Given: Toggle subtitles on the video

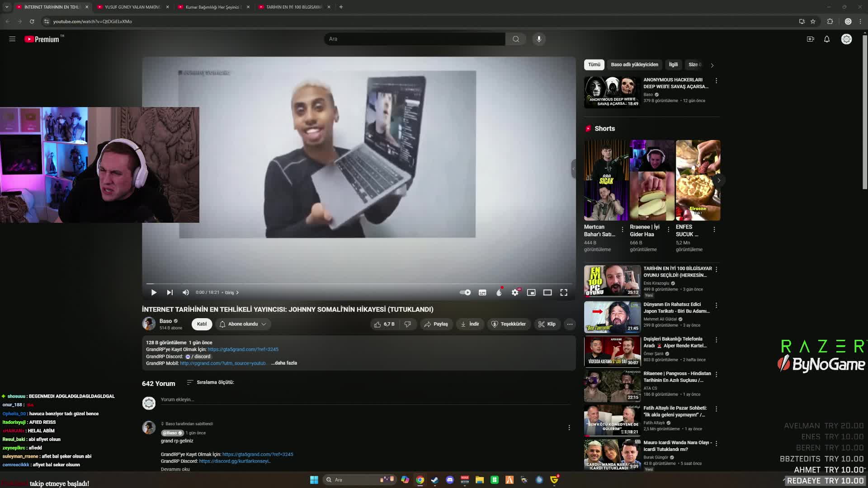Looking at the screenshot, I should (x=482, y=292).
